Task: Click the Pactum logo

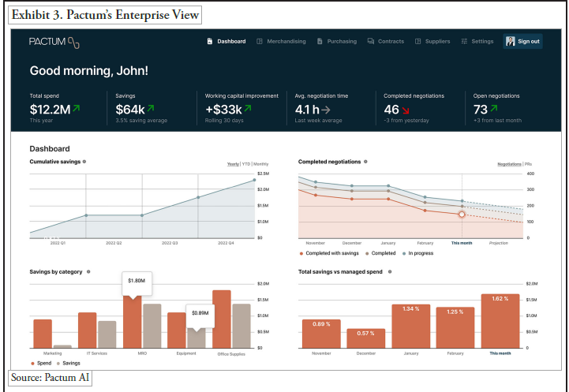Action: point(54,42)
